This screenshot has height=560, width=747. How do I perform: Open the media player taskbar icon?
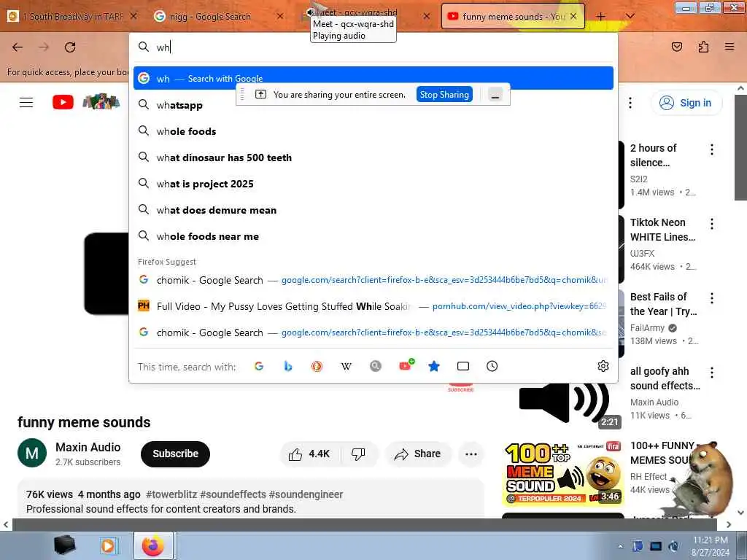pyautogui.click(x=108, y=545)
